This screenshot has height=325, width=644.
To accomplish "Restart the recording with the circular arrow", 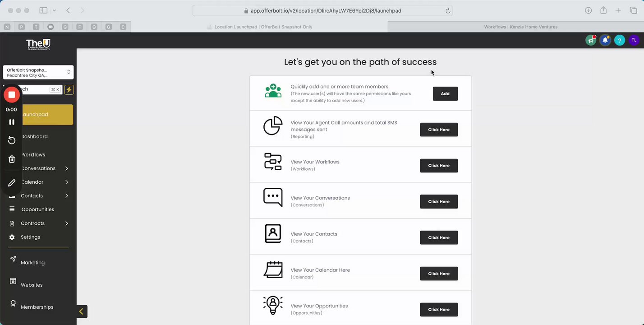I will tap(12, 140).
